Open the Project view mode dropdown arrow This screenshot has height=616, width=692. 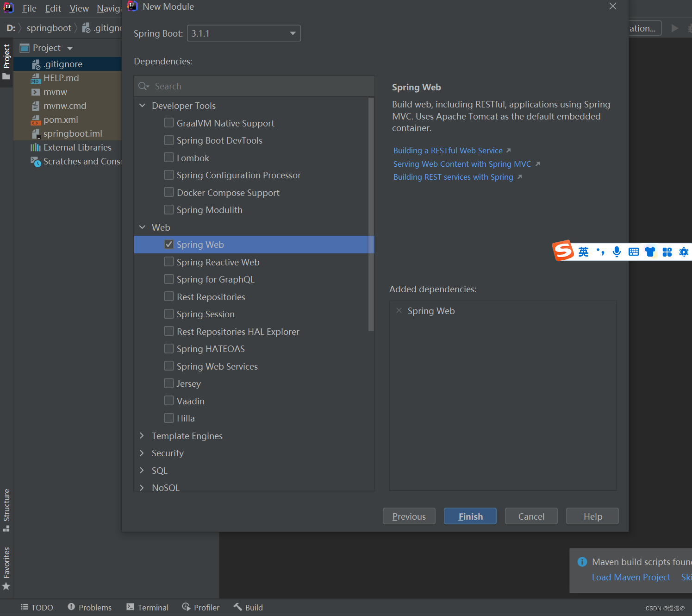coord(70,48)
